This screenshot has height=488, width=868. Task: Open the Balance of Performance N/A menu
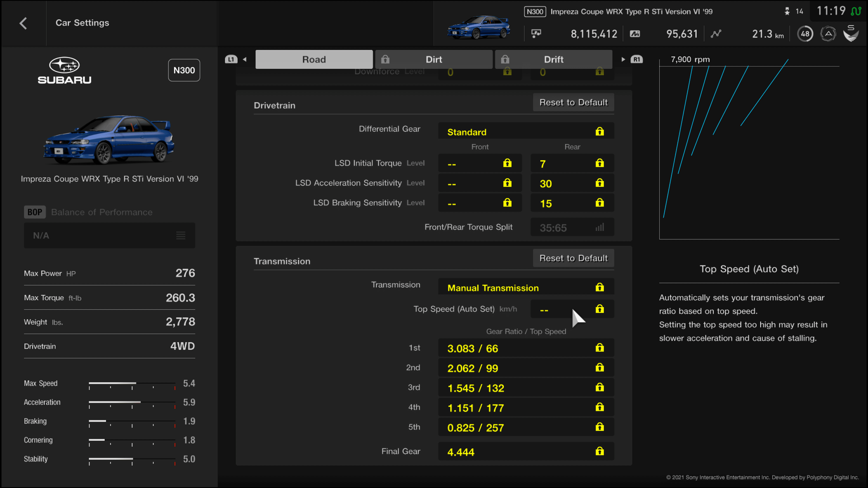[109, 235]
